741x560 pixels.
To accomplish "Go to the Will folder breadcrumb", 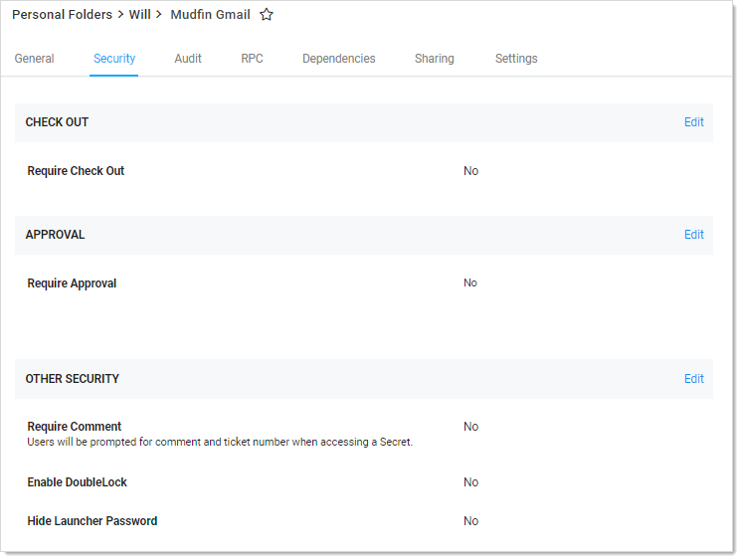I will coord(140,15).
